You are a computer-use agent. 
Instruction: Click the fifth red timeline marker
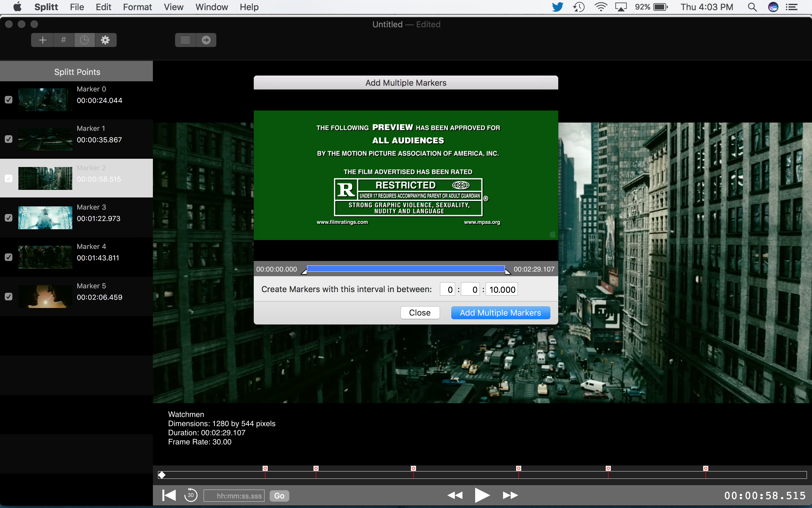click(608, 468)
